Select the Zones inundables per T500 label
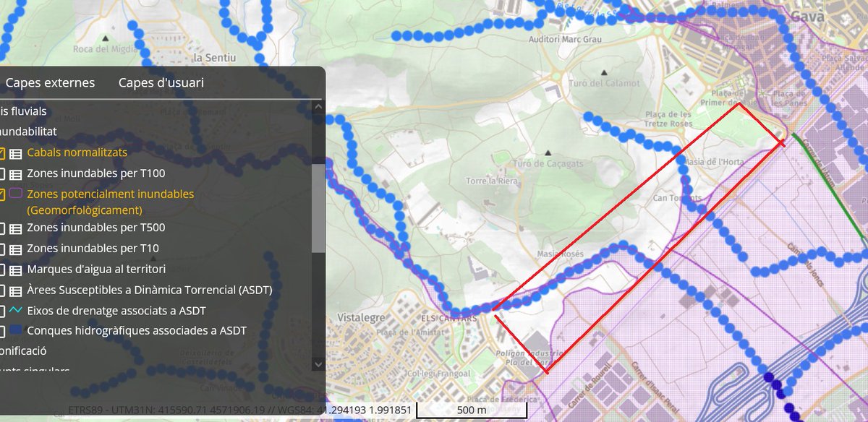868x422 pixels. pyautogui.click(x=96, y=228)
